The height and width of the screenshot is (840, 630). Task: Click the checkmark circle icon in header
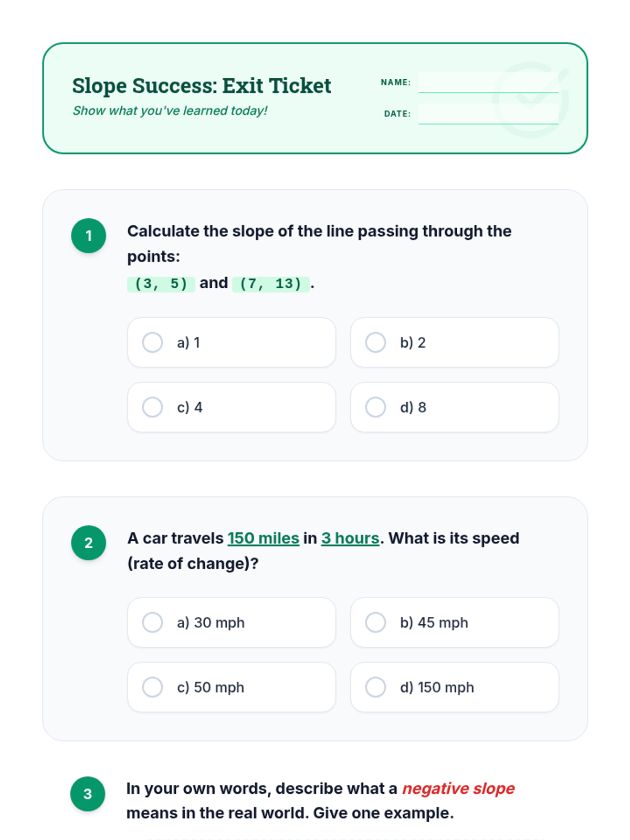531,100
